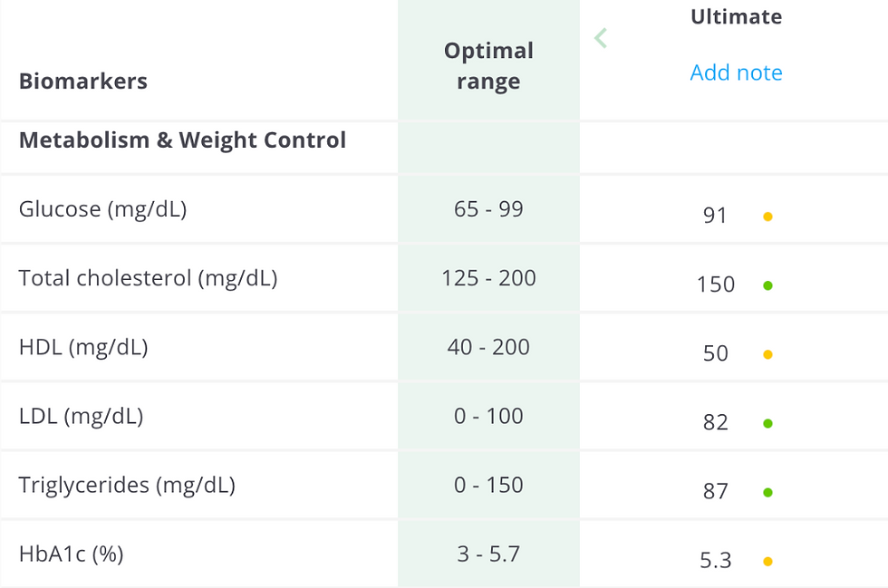
Task: Click the Glucose result value 91
Action: [x=715, y=216]
